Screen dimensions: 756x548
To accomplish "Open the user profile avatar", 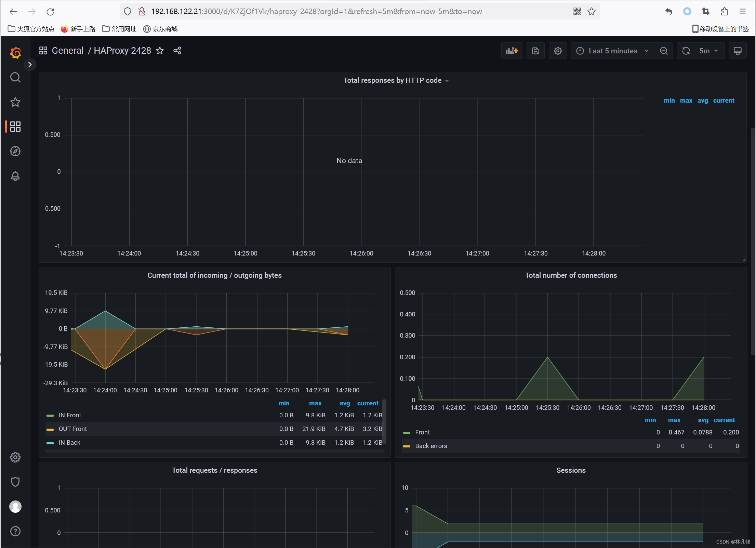I will pyautogui.click(x=15, y=507).
